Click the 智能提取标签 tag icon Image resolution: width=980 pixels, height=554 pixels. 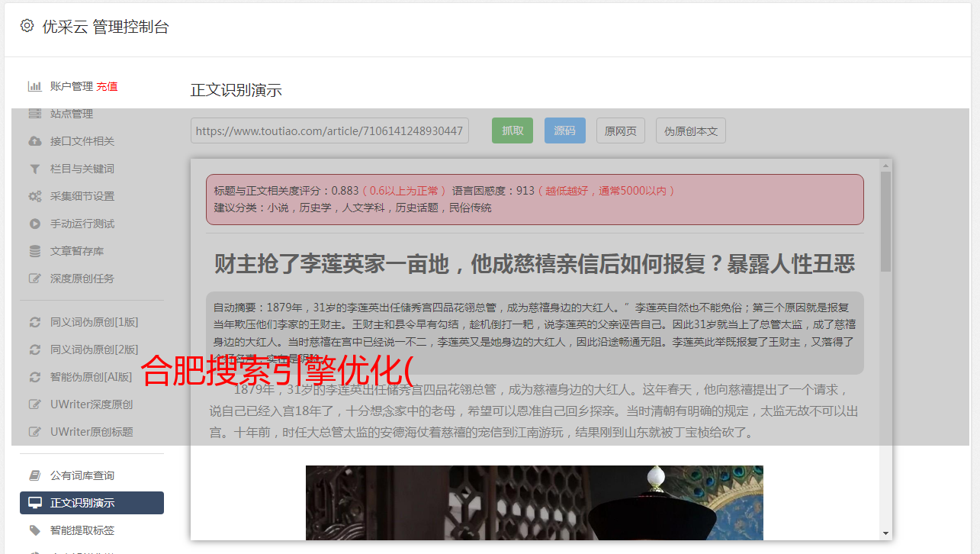coord(34,530)
